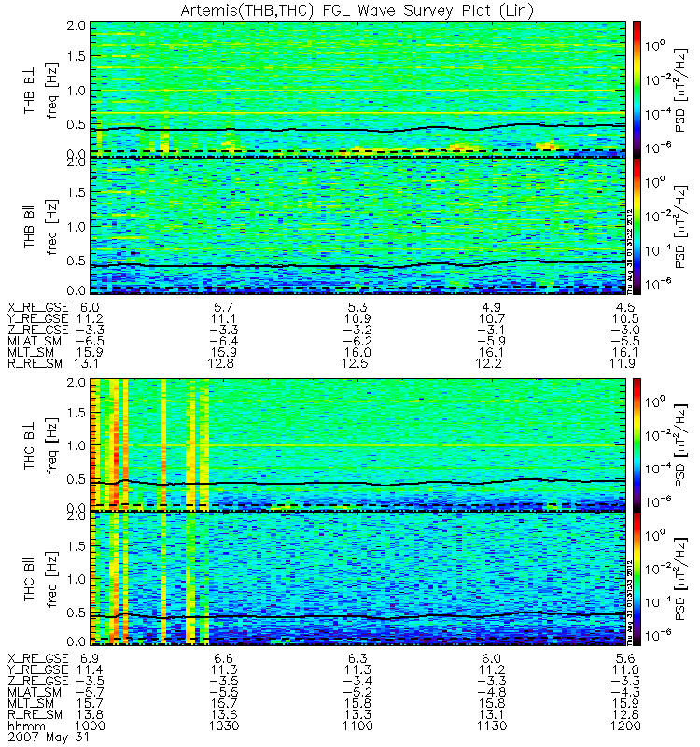Click the 1130 time tick label
Screen dimensions: 700x747
coord(492,726)
